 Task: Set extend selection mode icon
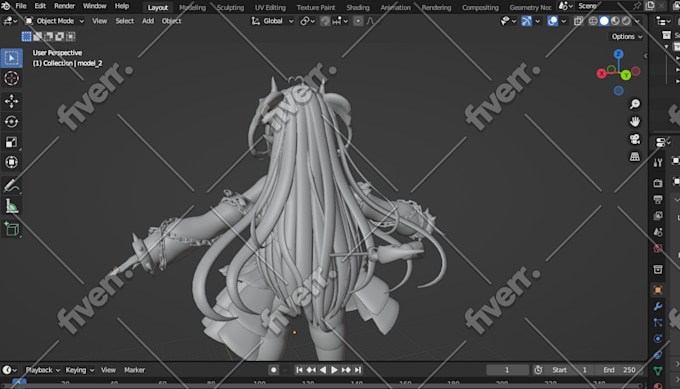38,36
